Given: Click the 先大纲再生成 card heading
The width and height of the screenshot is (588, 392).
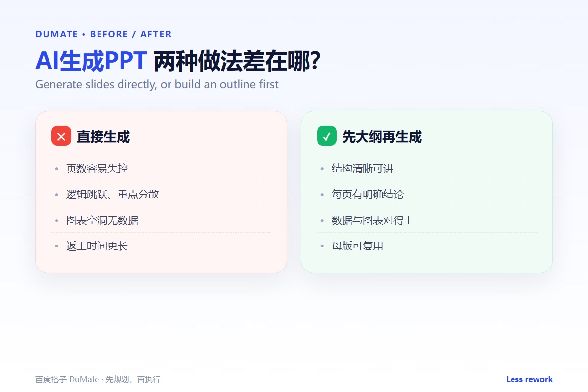Looking at the screenshot, I should pyautogui.click(x=382, y=137).
